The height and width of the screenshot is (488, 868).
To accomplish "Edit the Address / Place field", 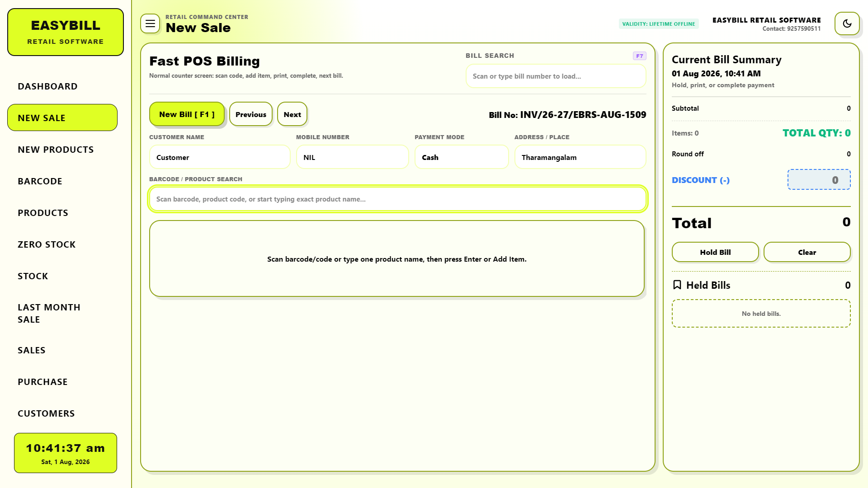I will tap(580, 157).
